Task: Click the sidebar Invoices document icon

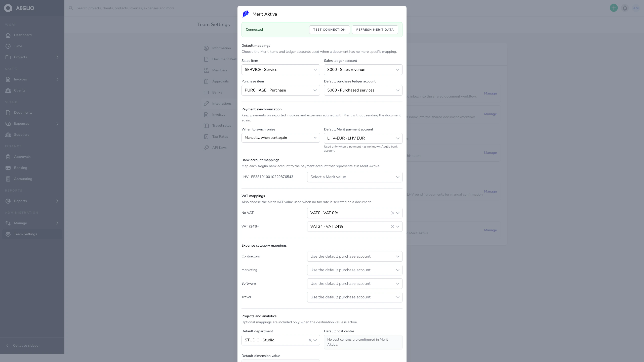Action: (8, 79)
